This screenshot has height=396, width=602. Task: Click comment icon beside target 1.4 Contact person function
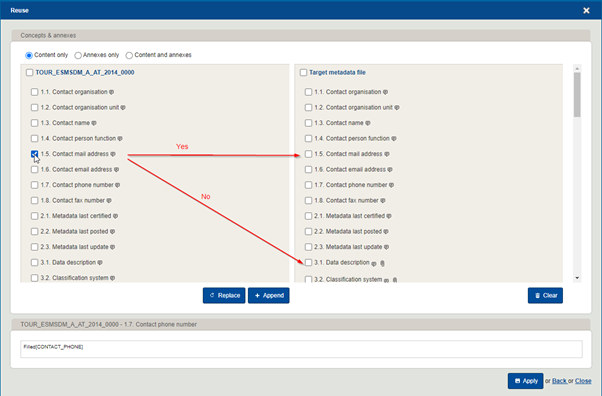(x=394, y=139)
